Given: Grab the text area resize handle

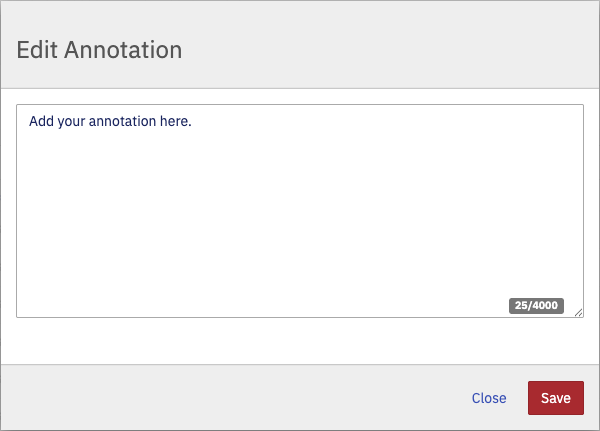Looking at the screenshot, I should [578, 312].
